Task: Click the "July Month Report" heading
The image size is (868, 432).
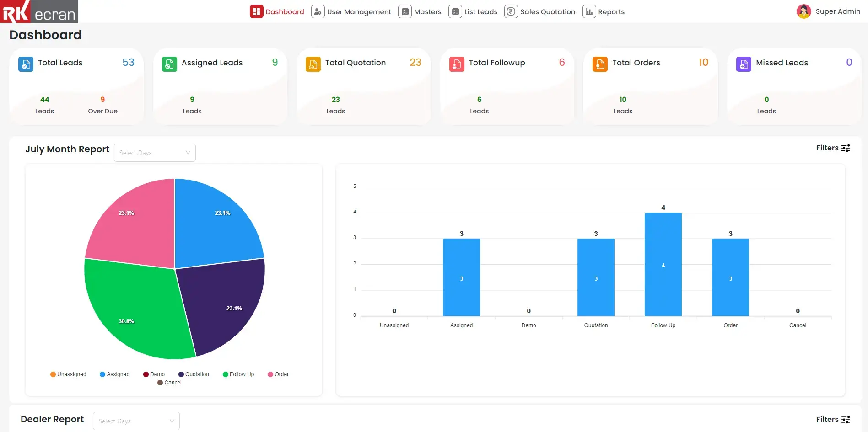Action: [67, 149]
